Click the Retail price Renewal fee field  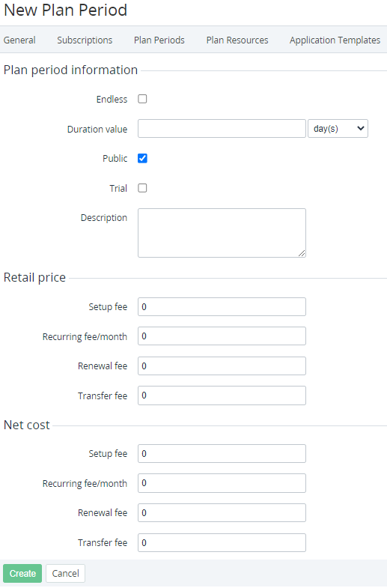click(222, 366)
